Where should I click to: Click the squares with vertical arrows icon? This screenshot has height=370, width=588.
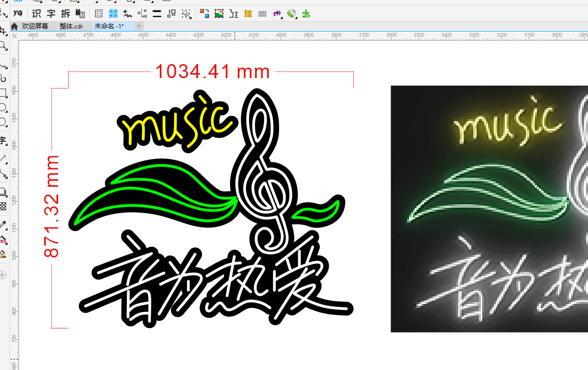point(171,14)
